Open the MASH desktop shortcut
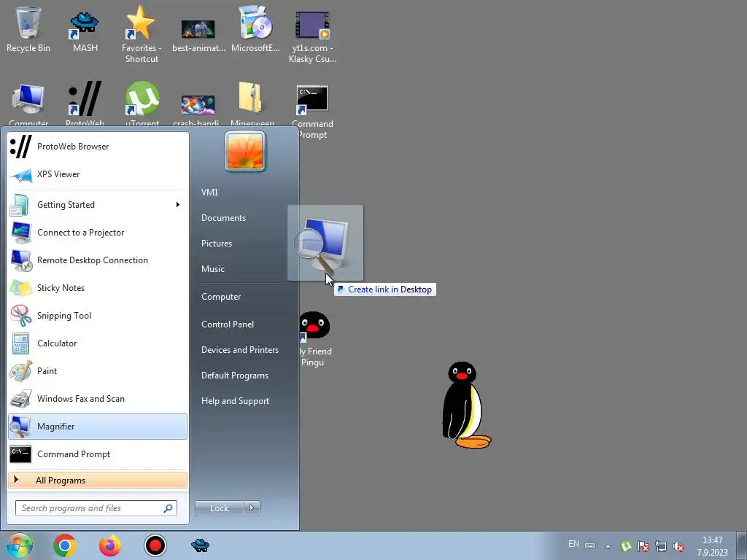Viewport: 747px width, 560px height. [x=85, y=28]
